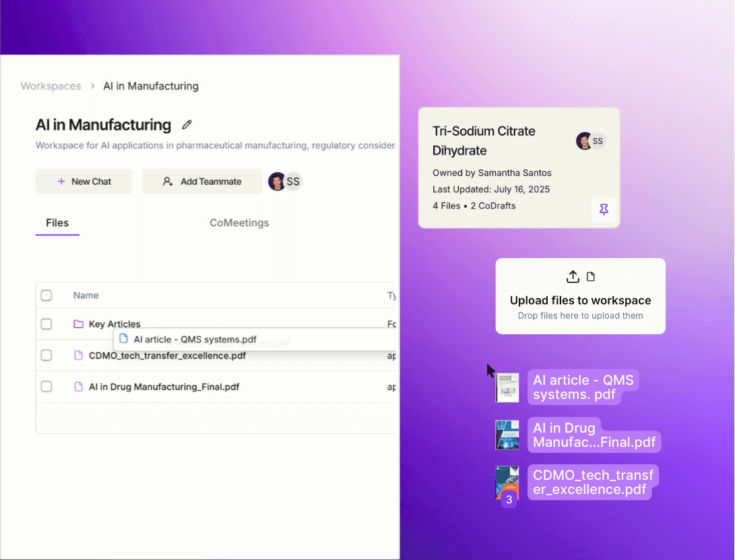Click the AI article QMS systems thumbnail
Viewport: 735px width, 560px height.
point(507,388)
